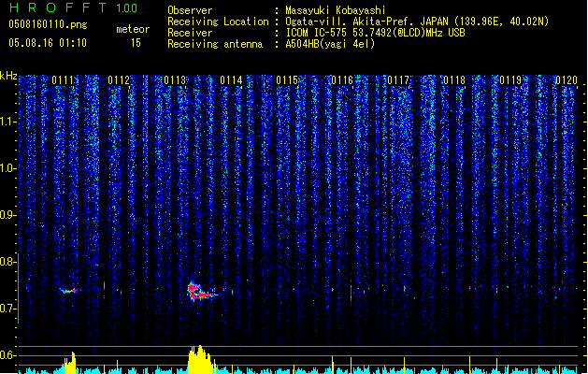Click the 1.0 frequency axis label
This screenshot has height=374, width=588.
click(x=8, y=168)
